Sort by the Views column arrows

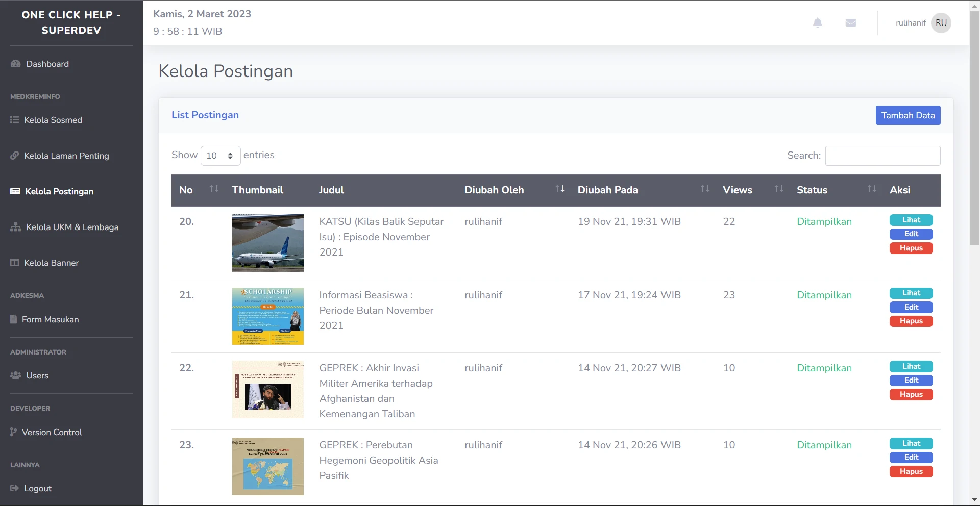(778, 189)
